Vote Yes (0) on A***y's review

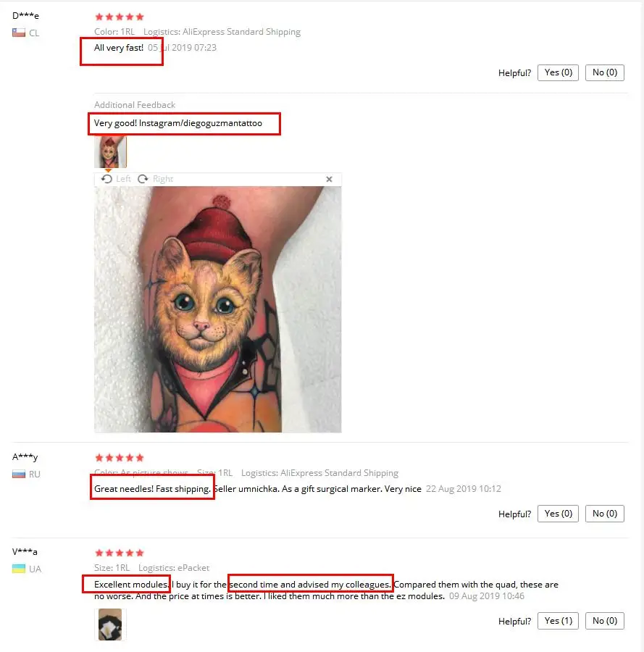pos(558,514)
